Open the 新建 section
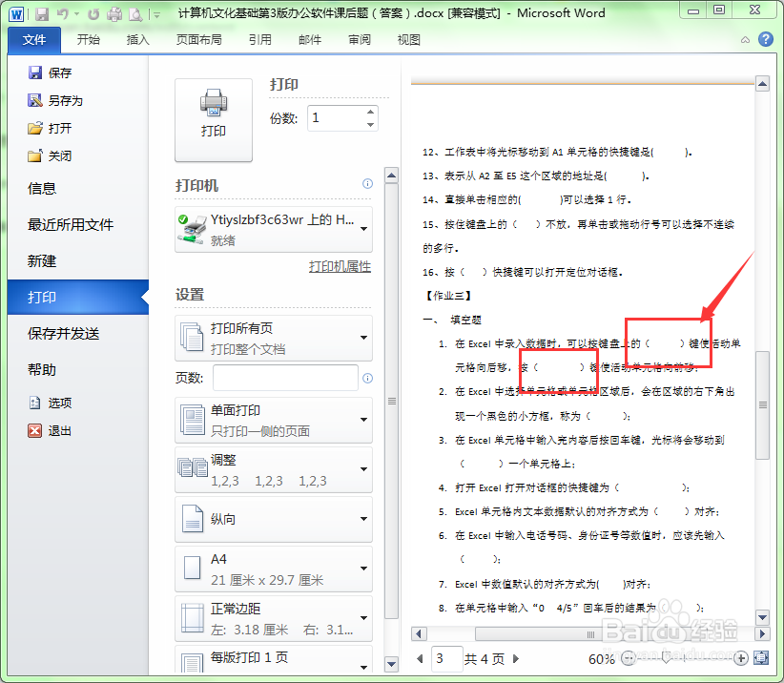 (42, 260)
